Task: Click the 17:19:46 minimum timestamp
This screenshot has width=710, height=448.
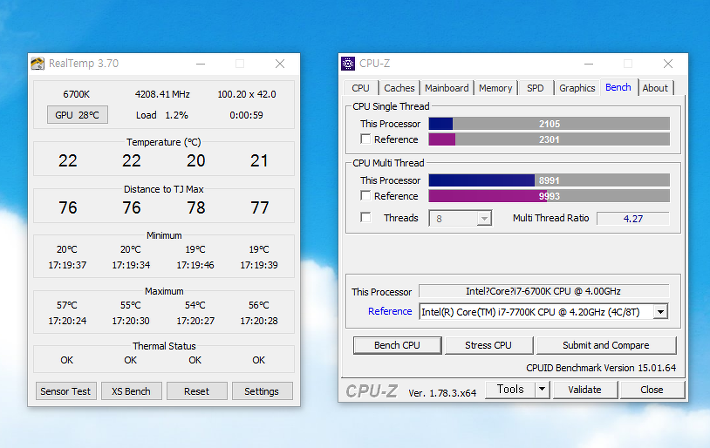Action: [195, 265]
